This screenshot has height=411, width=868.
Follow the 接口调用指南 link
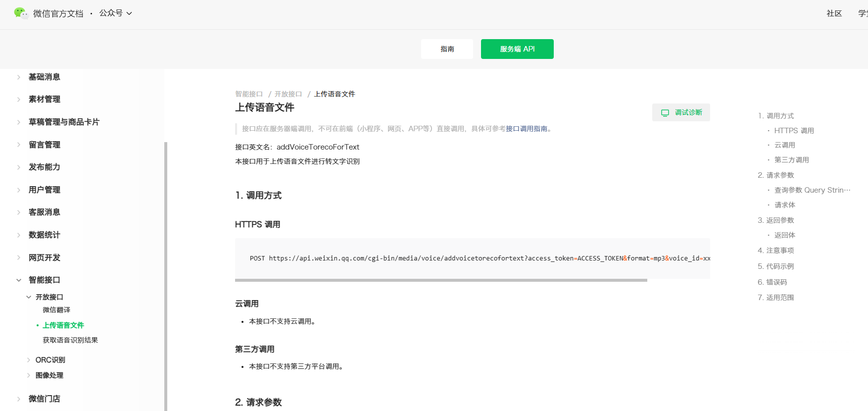coord(527,129)
